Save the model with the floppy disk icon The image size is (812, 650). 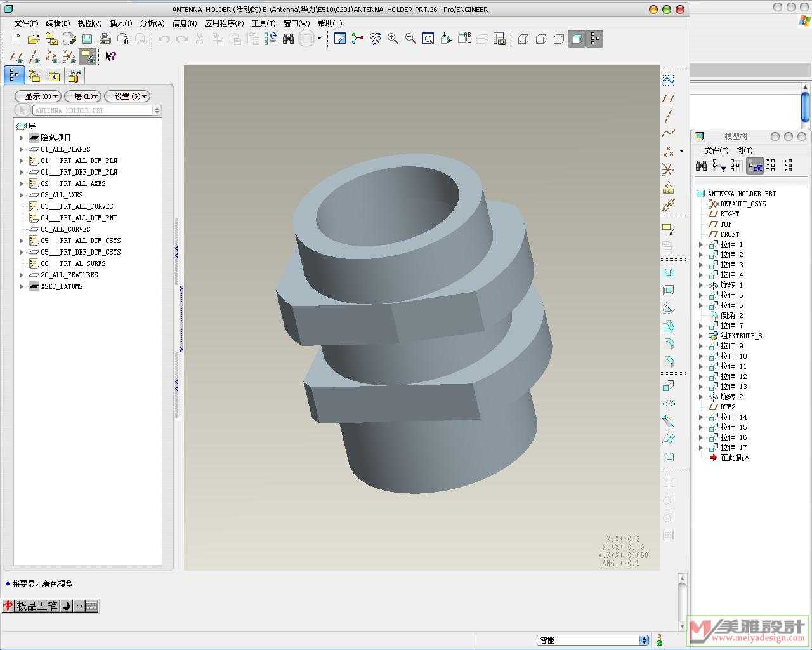pyautogui.click(x=88, y=39)
